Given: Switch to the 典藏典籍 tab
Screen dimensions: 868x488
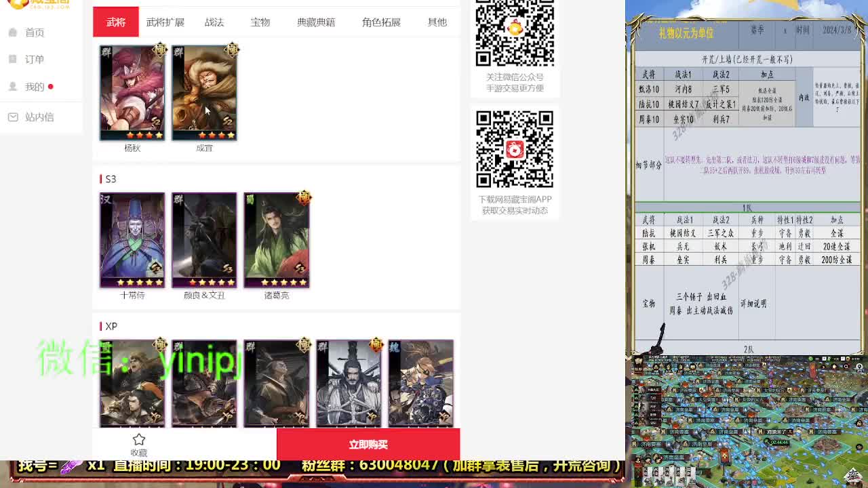Looking at the screenshot, I should click(x=316, y=22).
